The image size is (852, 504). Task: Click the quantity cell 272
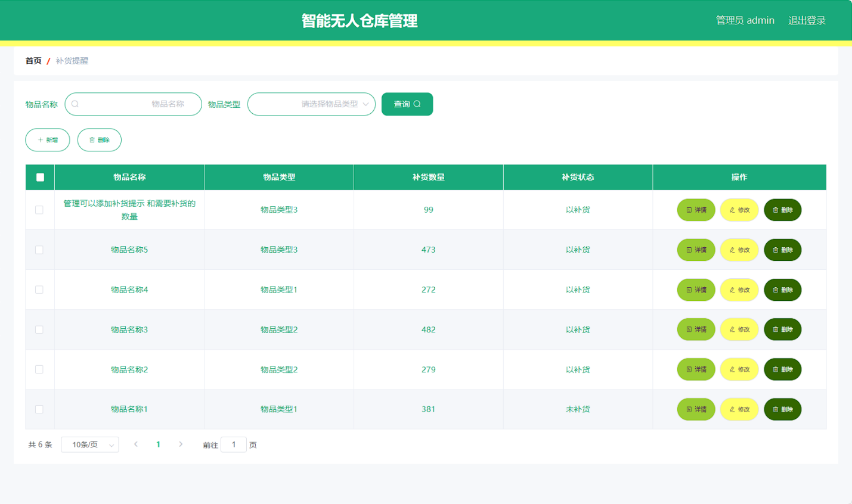tap(429, 290)
